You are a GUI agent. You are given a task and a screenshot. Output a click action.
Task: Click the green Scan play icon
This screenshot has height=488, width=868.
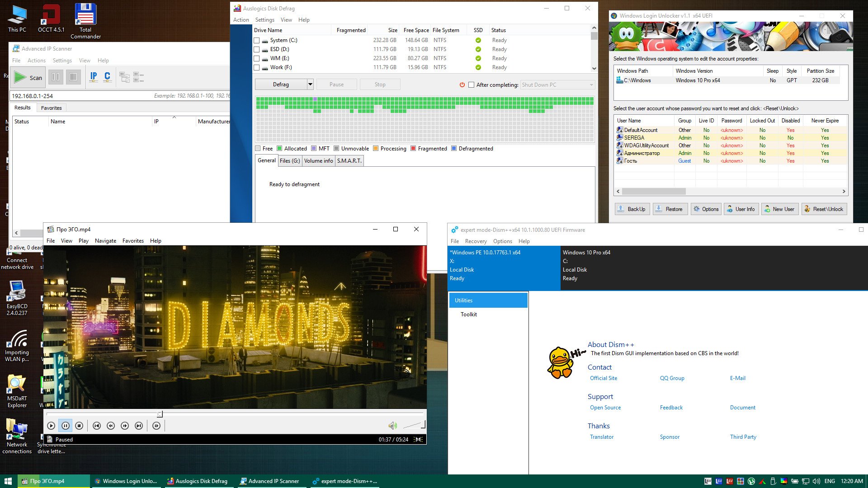click(20, 77)
